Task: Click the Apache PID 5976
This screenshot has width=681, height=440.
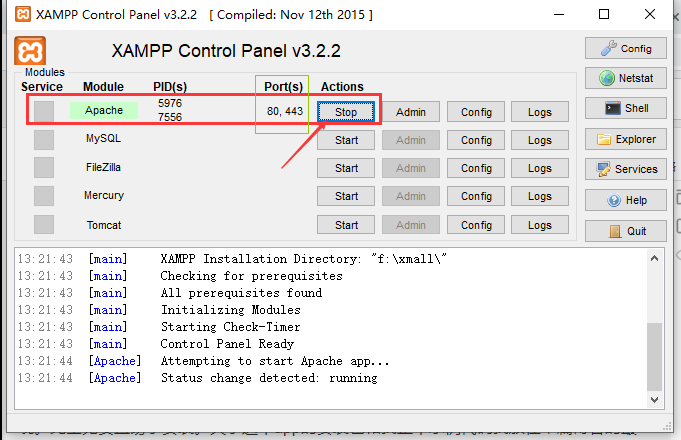Action: 170,103
